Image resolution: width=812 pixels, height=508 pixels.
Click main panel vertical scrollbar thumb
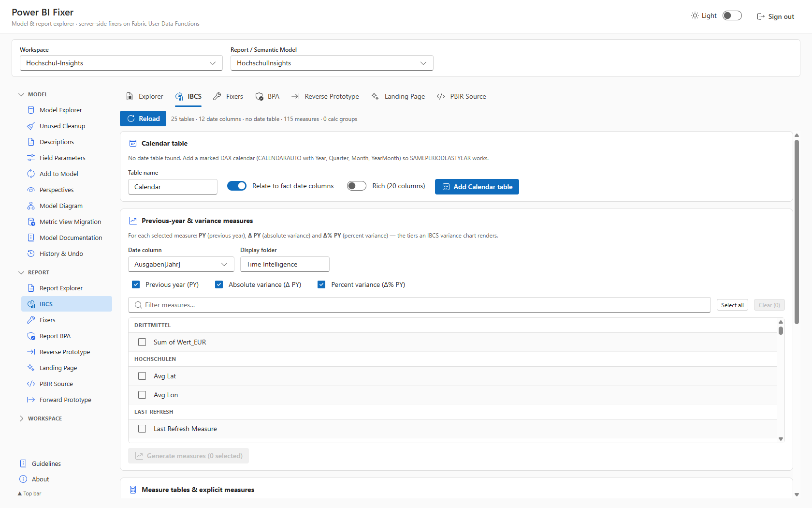click(797, 231)
